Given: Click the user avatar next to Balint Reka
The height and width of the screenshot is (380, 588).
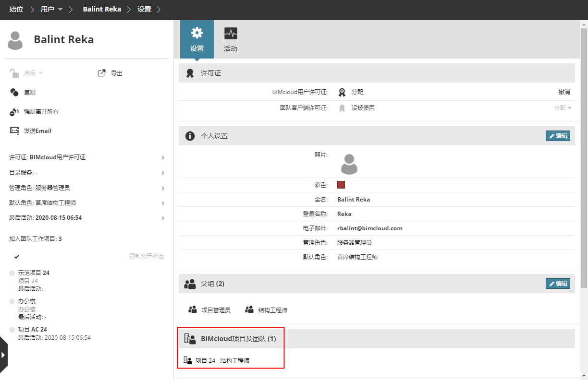Looking at the screenshot, I should point(15,40).
